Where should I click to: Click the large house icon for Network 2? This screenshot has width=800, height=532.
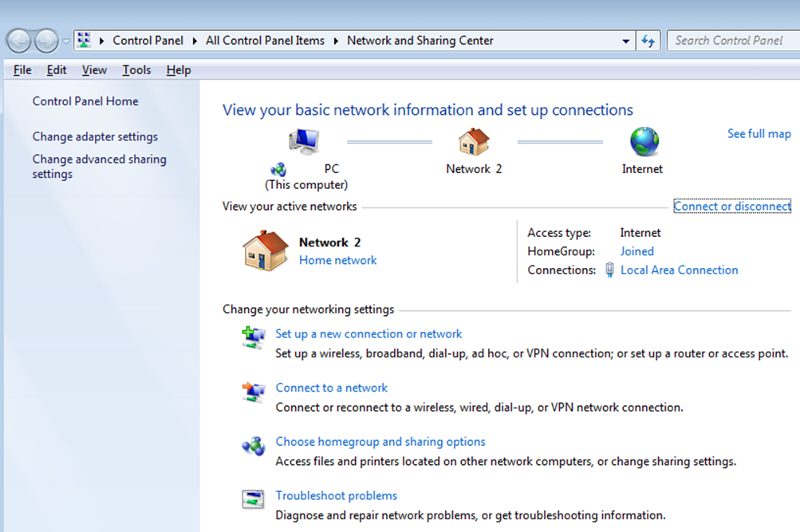265,250
